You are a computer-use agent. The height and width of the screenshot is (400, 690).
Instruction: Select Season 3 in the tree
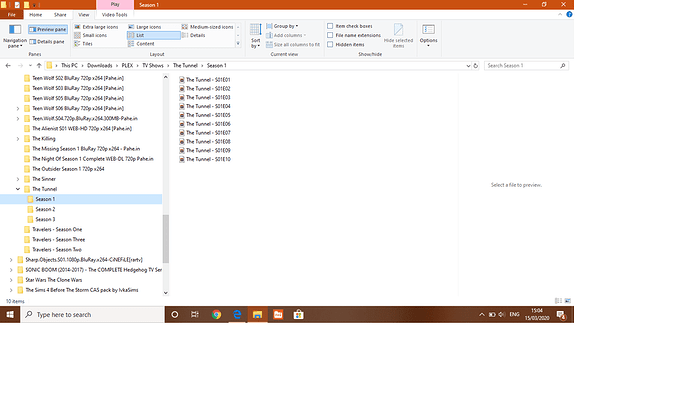pyautogui.click(x=45, y=220)
